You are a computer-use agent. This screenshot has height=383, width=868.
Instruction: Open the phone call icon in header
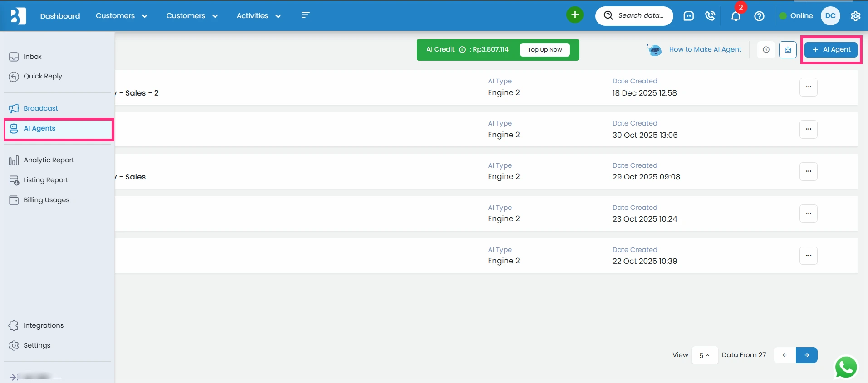[x=710, y=16]
